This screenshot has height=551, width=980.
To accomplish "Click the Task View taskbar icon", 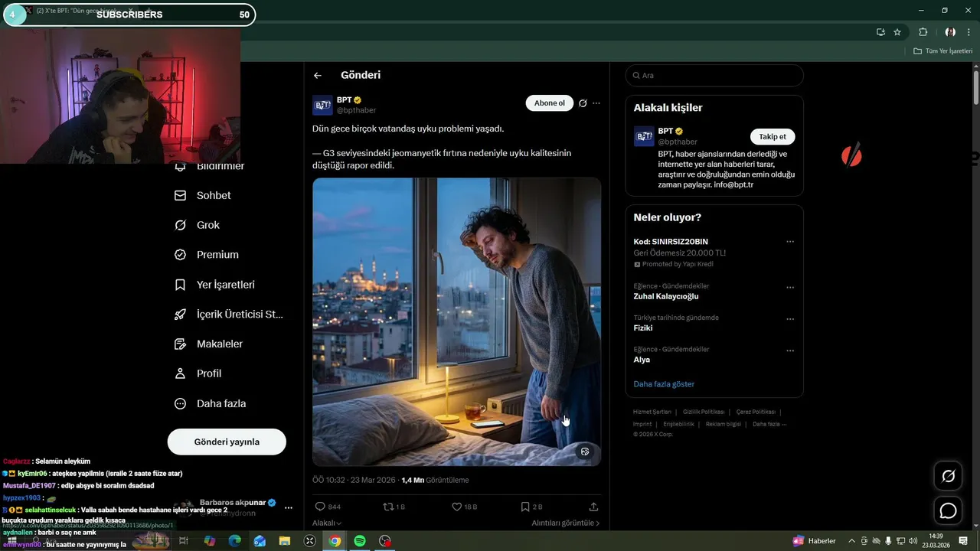I will click(x=184, y=541).
